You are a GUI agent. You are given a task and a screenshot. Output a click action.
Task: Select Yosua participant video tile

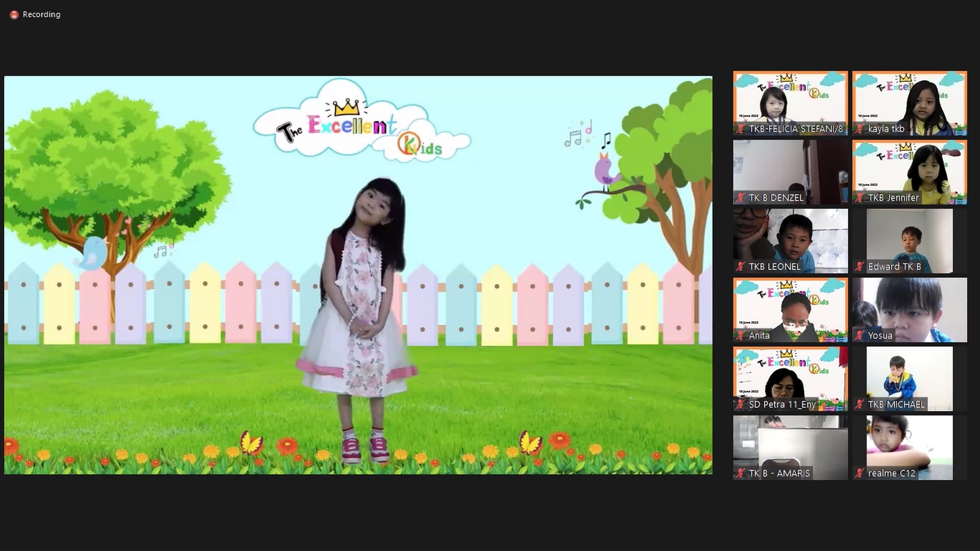click(x=910, y=310)
